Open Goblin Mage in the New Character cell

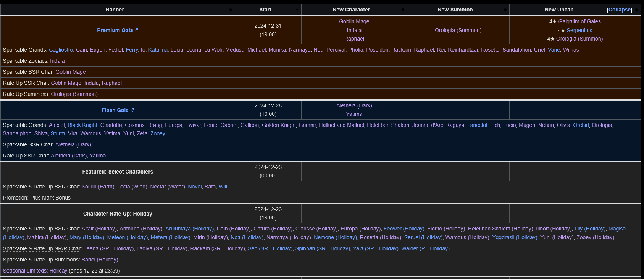pos(354,21)
